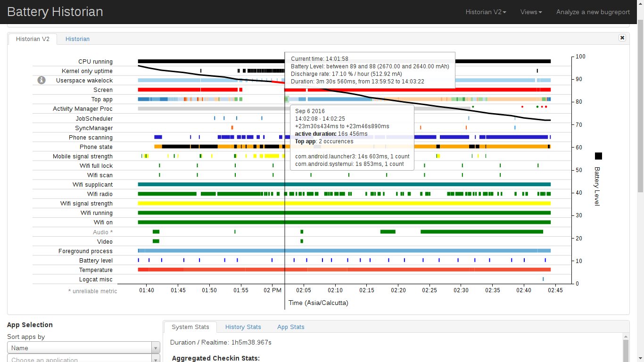
Task: Click the Wifi running label
Action: 97,213
